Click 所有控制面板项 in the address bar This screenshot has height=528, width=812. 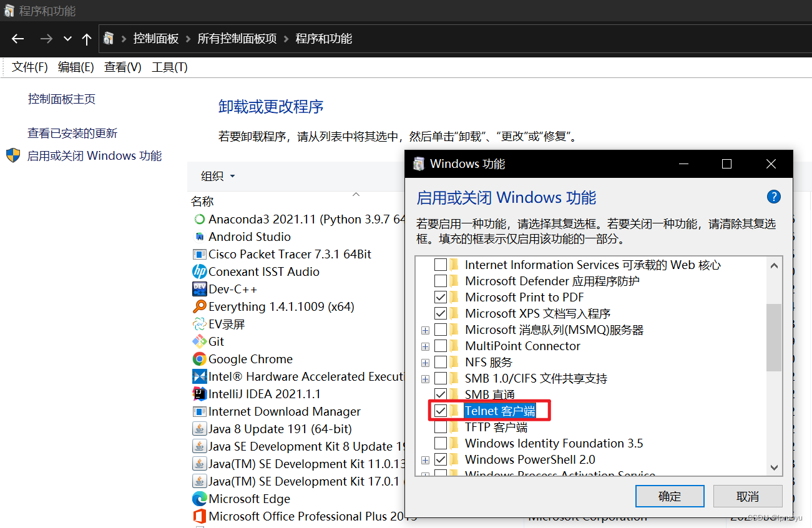(237, 39)
